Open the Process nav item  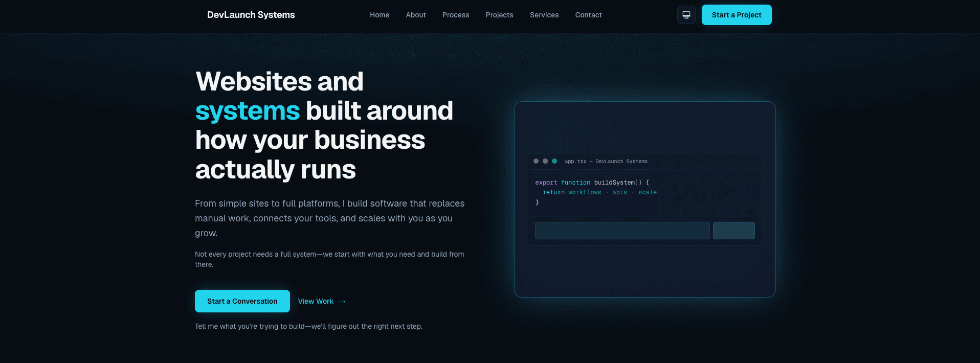(x=456, y=15)
